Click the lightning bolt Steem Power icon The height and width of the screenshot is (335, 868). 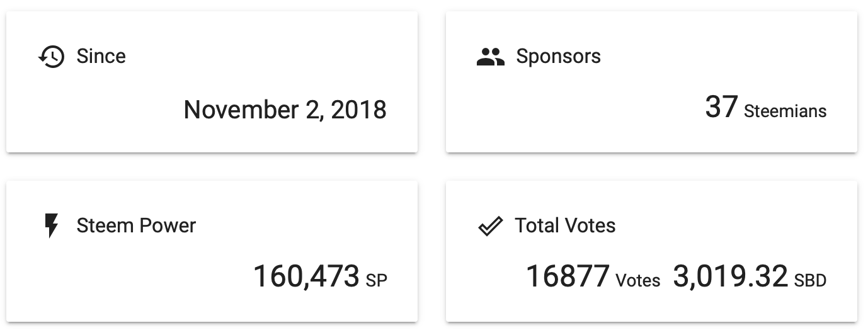pyautogui.click(x=52, y=226)
